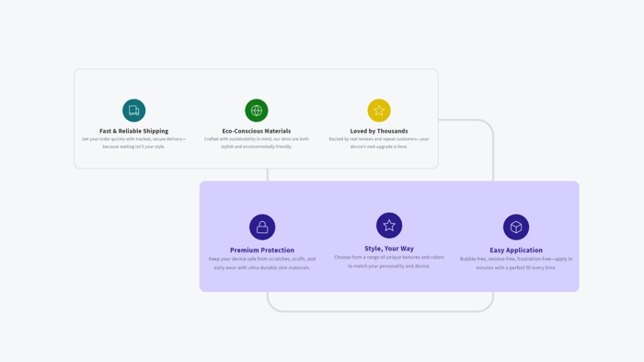Click the 'Crafted with sustainability in mind' description

pyautogui.click(x=257, y=143)
